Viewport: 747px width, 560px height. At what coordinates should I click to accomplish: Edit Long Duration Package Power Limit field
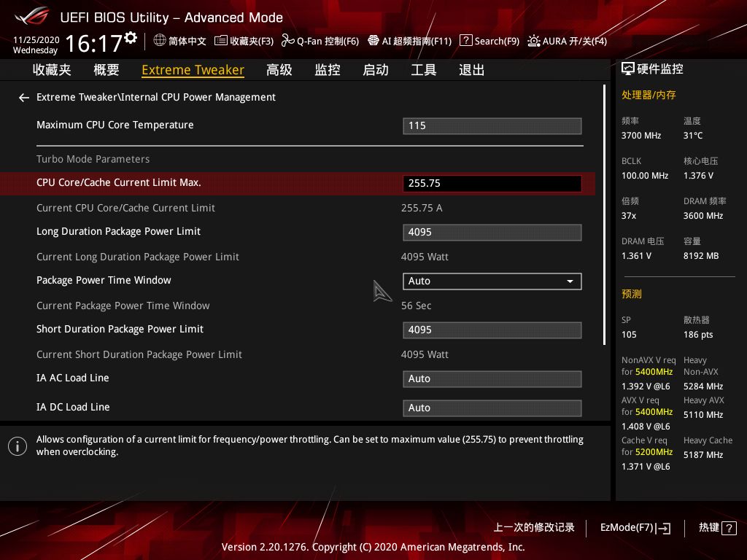pos(492,233)
